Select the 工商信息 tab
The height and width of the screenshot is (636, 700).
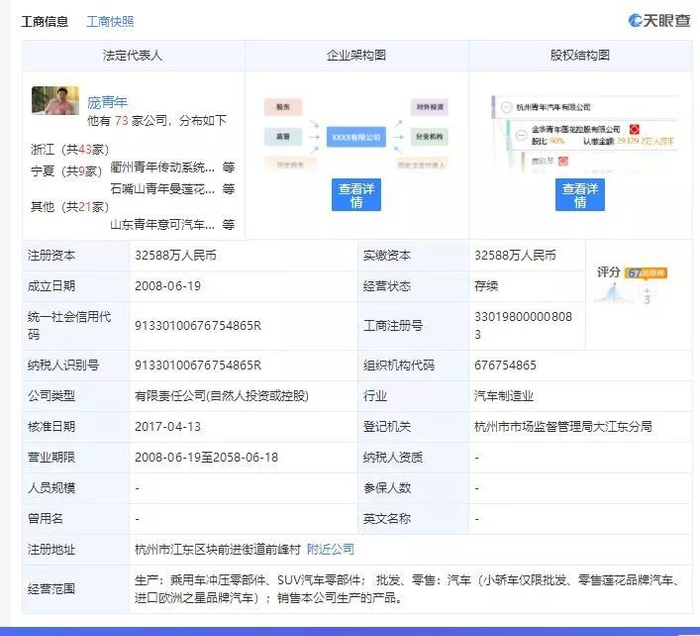tap(44, 21)
